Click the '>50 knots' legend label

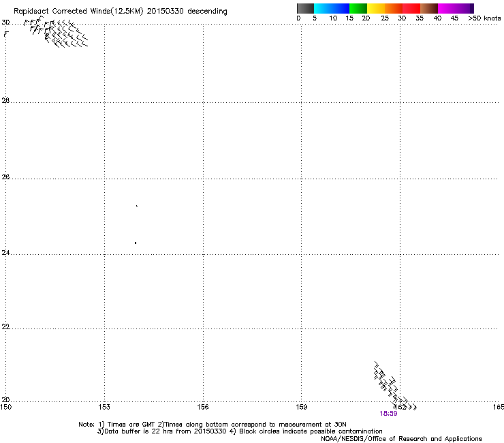[484, 18]
